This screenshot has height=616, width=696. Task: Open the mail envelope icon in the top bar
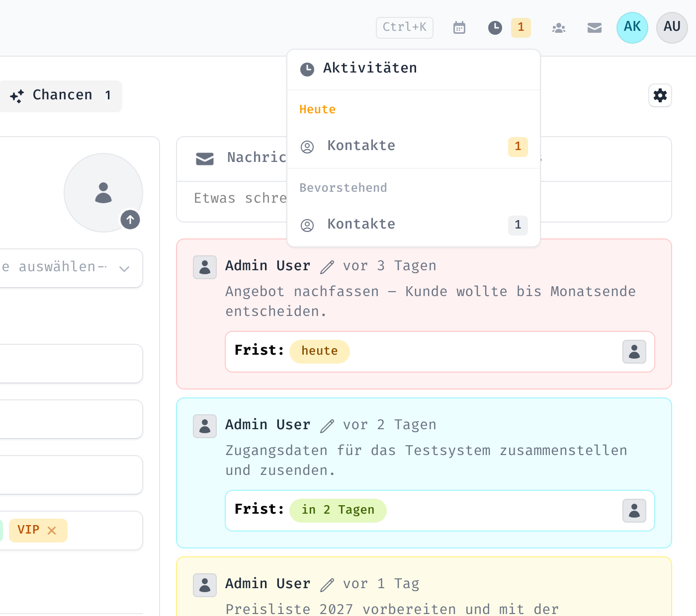click(595, 28)
